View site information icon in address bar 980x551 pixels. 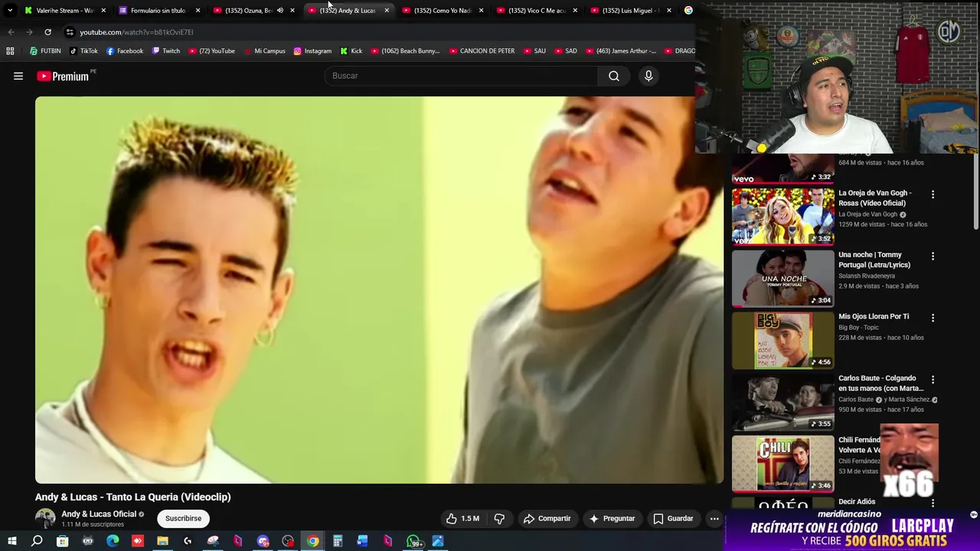coord(70,32)
